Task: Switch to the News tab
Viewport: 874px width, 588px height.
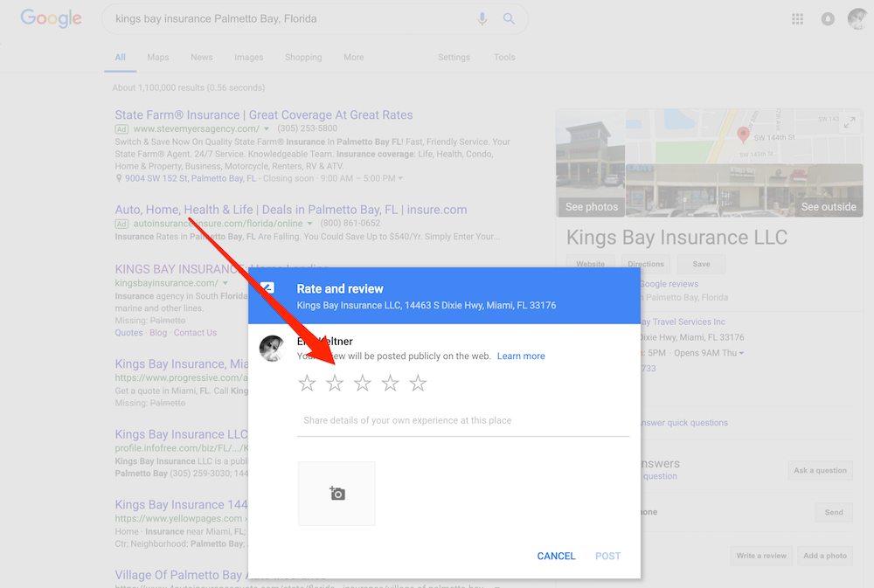Action: tap(201, 58)
